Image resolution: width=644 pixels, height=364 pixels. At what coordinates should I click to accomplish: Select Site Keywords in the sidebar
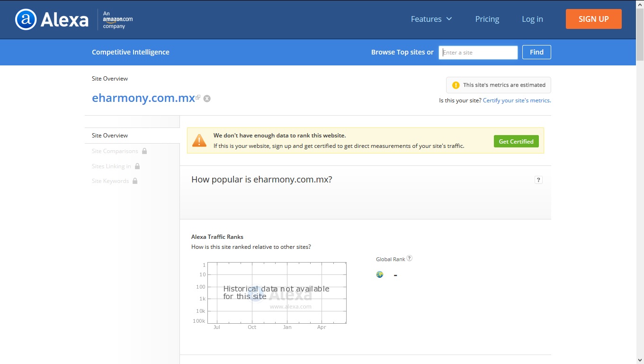110,181
